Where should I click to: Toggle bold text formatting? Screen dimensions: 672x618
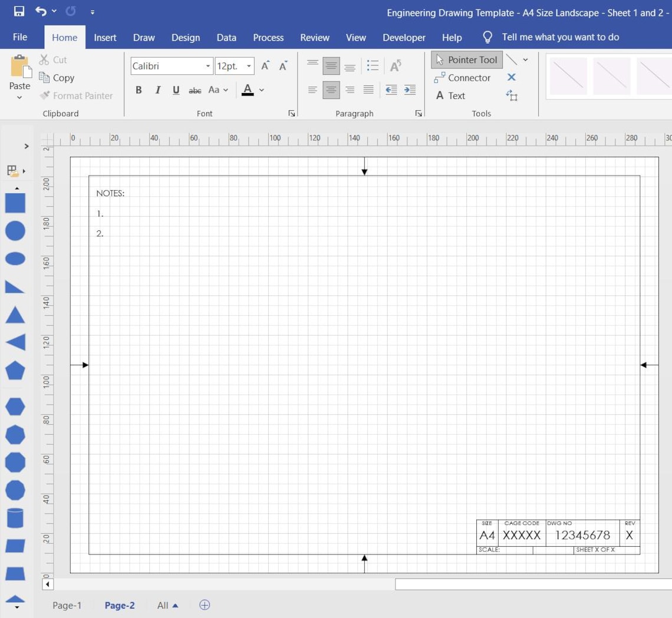(139, 90)
